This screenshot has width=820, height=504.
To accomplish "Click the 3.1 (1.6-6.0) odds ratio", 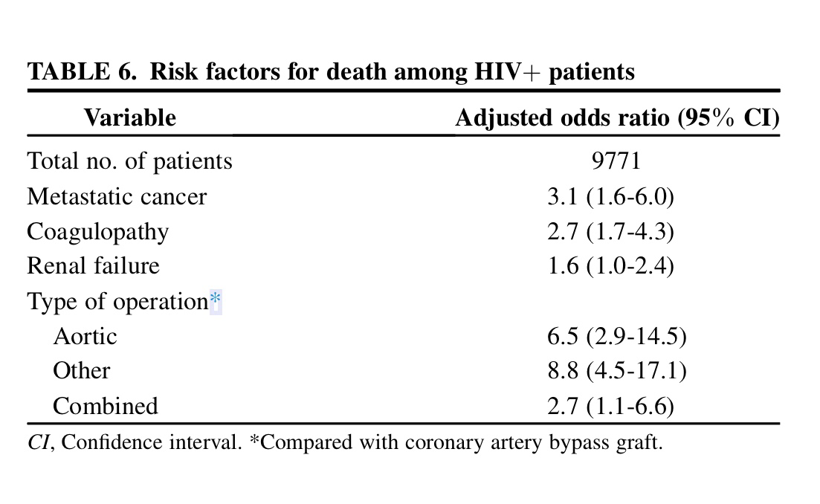I will pos(610,196).
